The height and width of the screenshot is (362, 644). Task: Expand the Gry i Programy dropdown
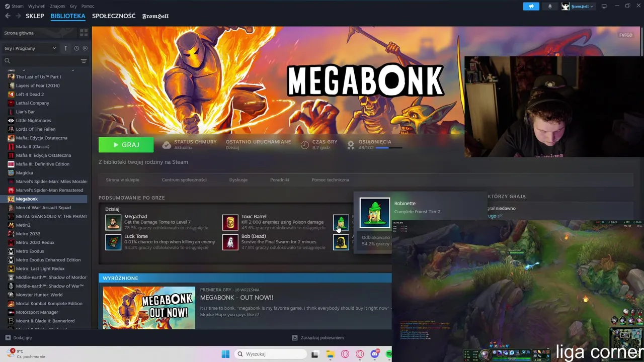[x=31, y=48]
